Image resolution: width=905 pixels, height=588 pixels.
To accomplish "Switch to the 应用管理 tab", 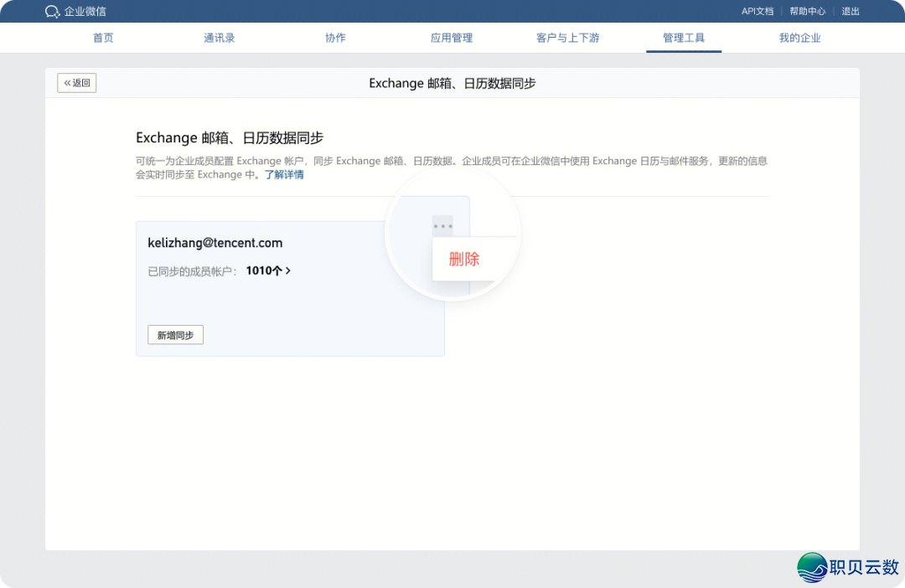I will coord(452,37).
